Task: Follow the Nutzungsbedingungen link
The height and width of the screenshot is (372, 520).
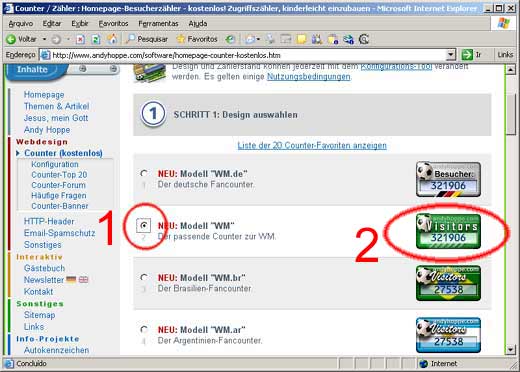Action: (x=309, y=77)
